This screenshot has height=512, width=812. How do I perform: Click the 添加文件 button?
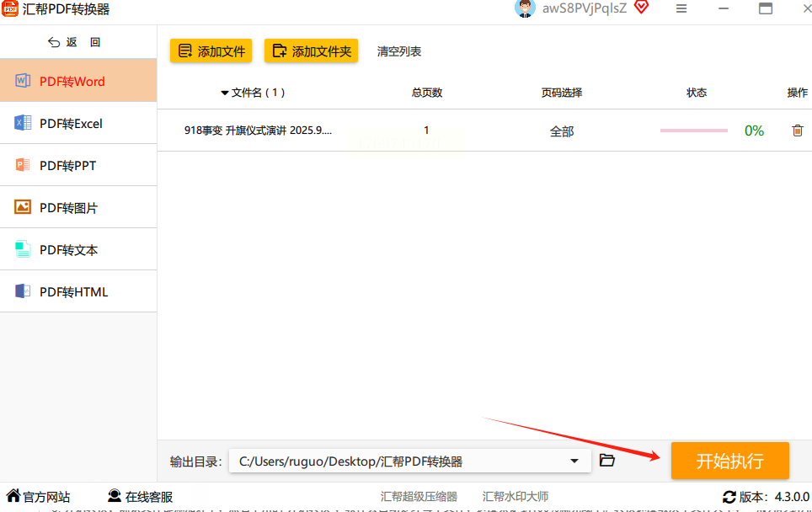tap(211, 51)
